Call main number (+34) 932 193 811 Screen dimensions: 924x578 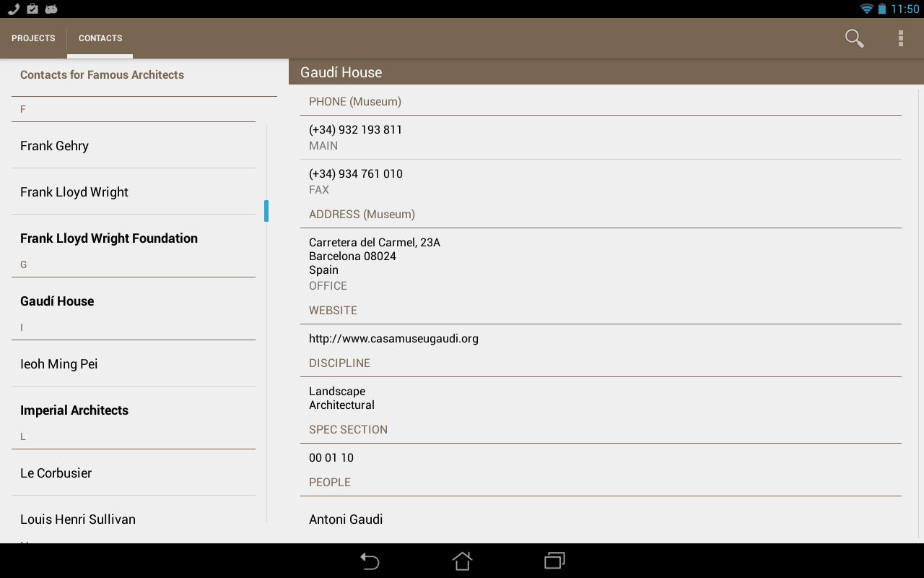tap(601, 137)
